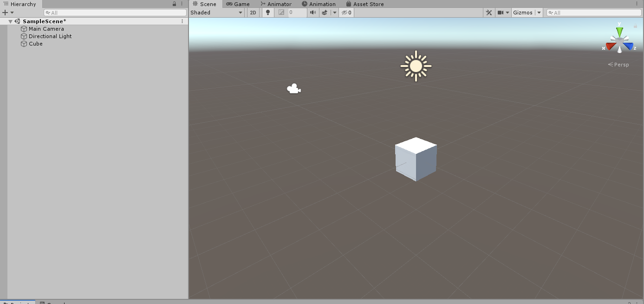The image size is (644, 304).
Task: Toggle scene lighting with the lightbulb button
Action: 267,13
